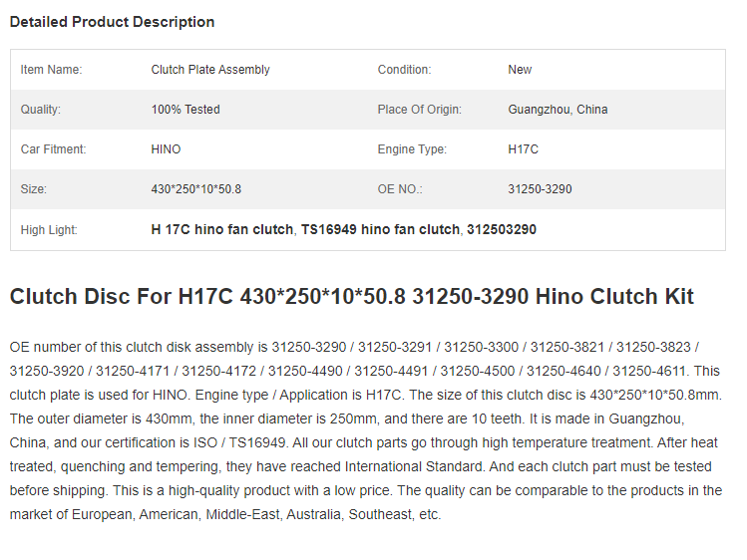Open the '312503290' highlight link
Viewport: 747px width, 560px height.
(x=502, y=230)
